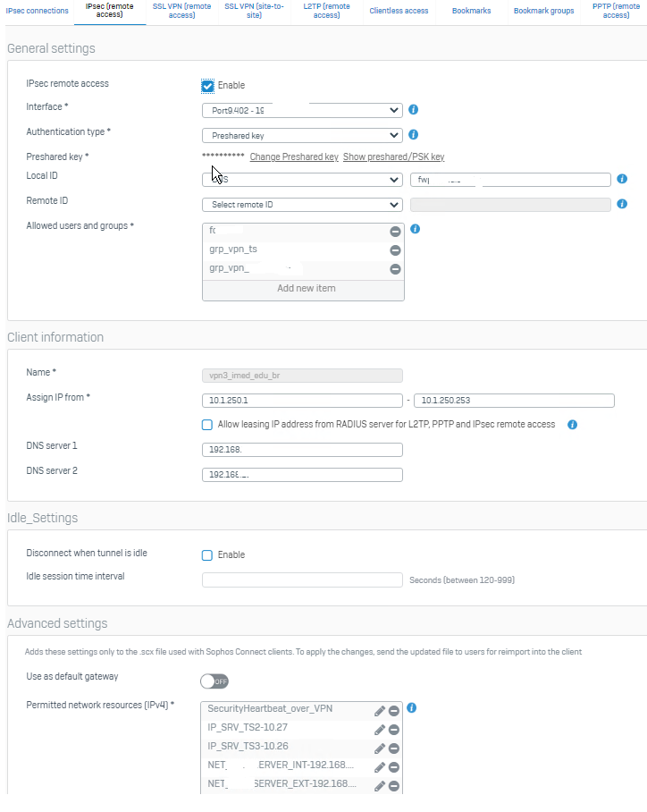Open the Remote ID info icon
647x812 pixels.
pos(622,204)
